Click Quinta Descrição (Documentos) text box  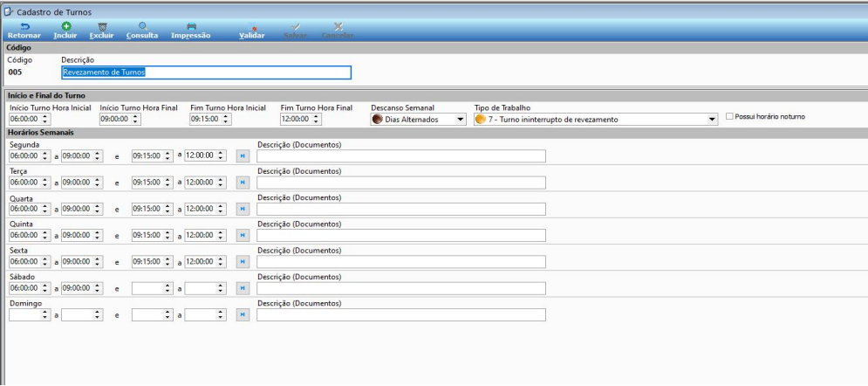[x=401, y=236]
